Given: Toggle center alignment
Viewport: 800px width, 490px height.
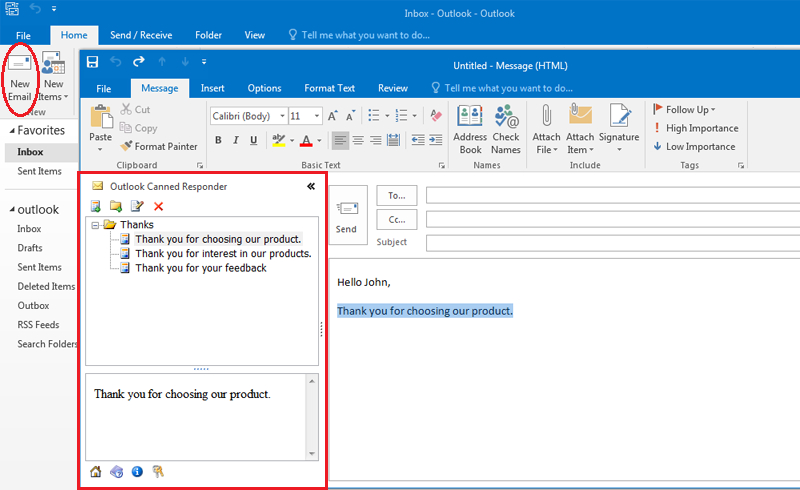Looking at the screenshot, I should pos(358,140).
